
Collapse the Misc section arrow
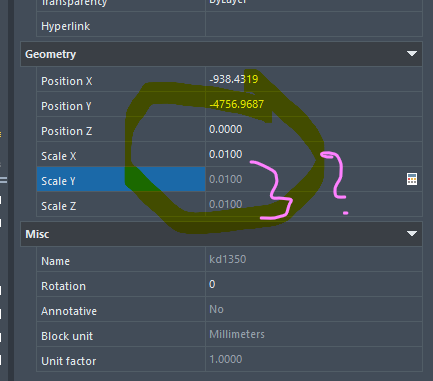[x=412, y=234]
